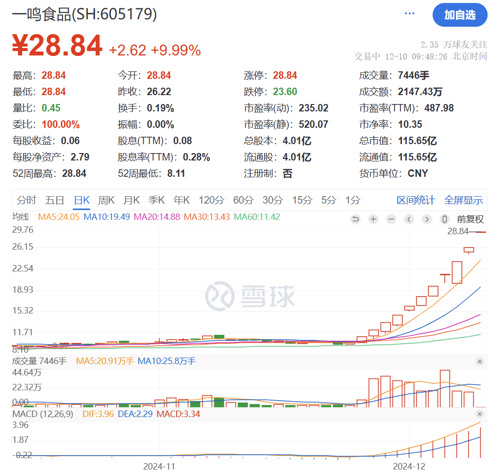The width and height of the screenshot is (500, 473).
Task: Move chart right with the right chevron
Action: coord(427,219)
